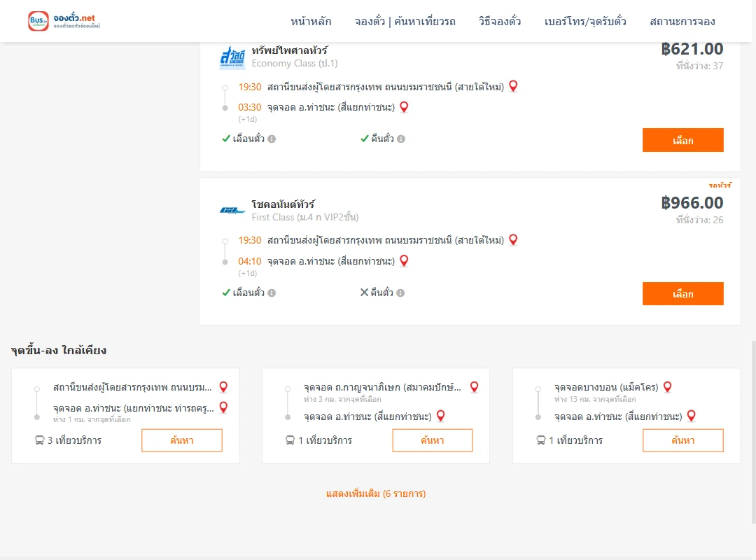The image size is (756, 560).
Task: Click the รถทัวร์ tag label
Action: (x=720, y=185)
